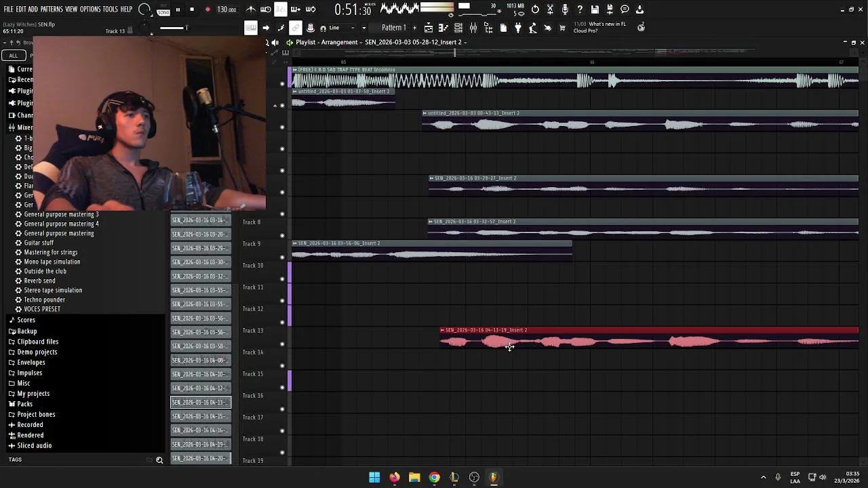This screenshot has height=488, width=868.
Task: Save project with floppy disk icon
Action: pos(595,9)
